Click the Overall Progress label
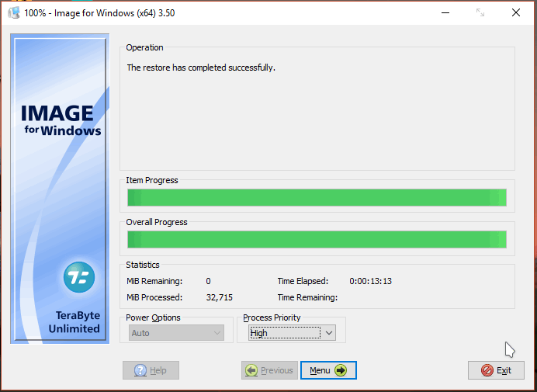Image resolution: width=537 pixels, height=392 pixels. tap(157, 222)
